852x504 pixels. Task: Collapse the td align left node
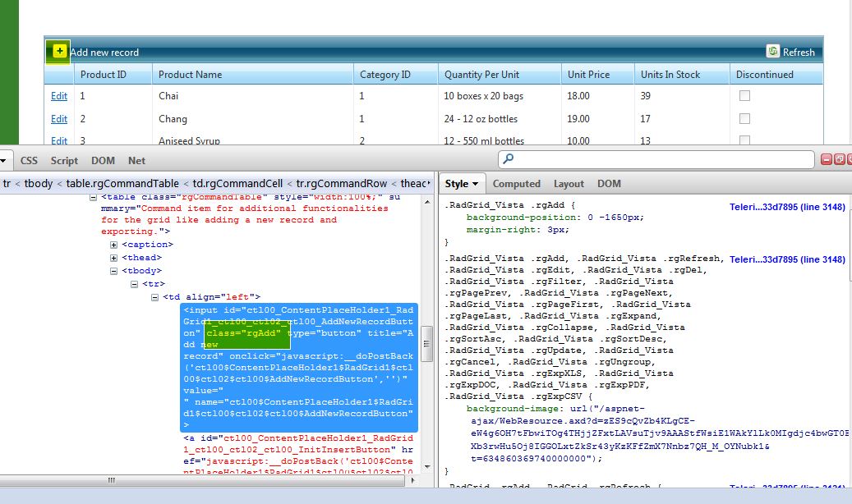155,297
